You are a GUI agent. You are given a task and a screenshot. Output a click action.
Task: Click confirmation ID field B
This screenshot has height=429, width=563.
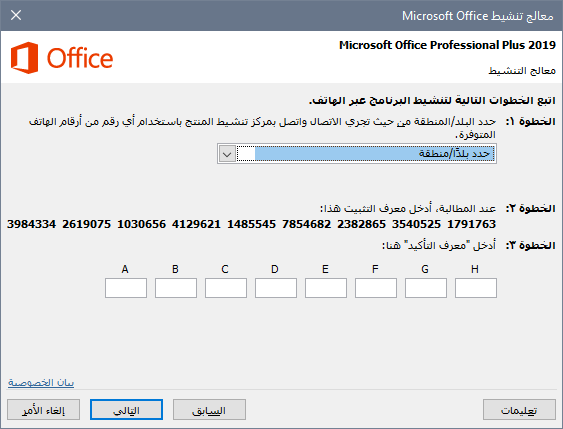[x=176, y=288]
